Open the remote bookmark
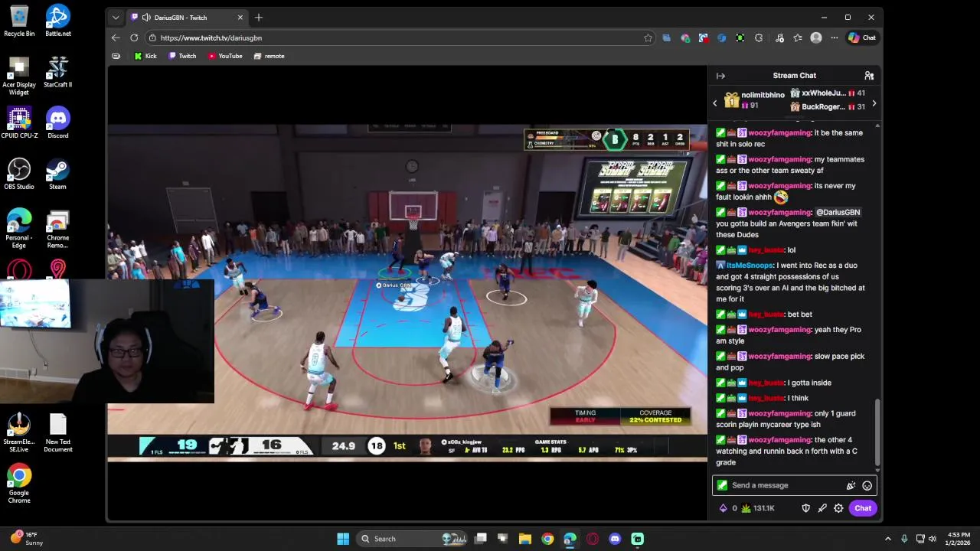The image size is (980, 551). [x=269, y=56]
